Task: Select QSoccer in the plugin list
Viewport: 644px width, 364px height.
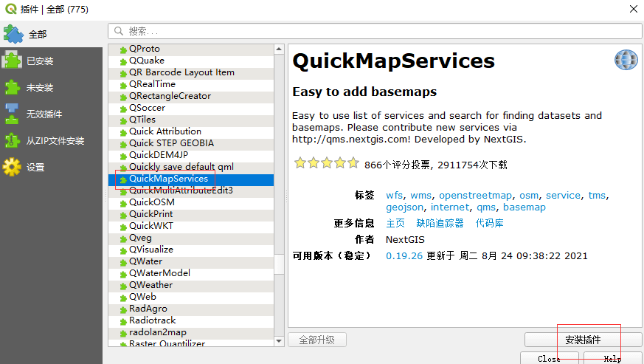Action: pos(190,108)
